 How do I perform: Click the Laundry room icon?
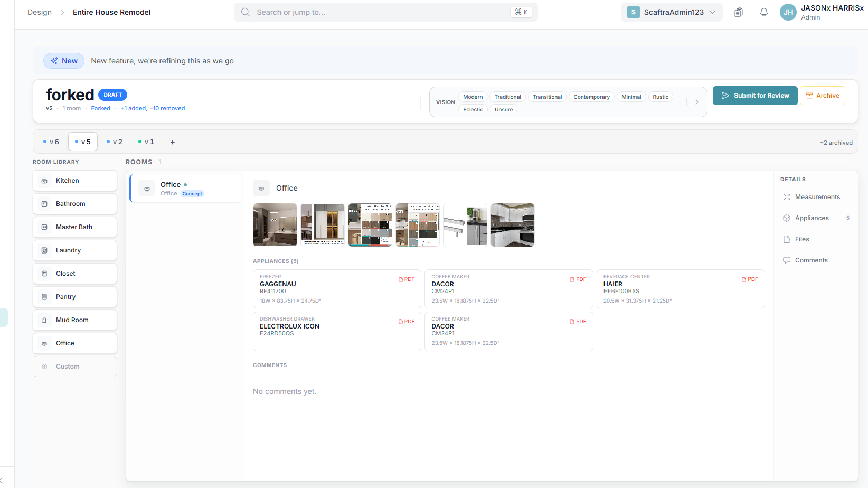tap(44, 250)
